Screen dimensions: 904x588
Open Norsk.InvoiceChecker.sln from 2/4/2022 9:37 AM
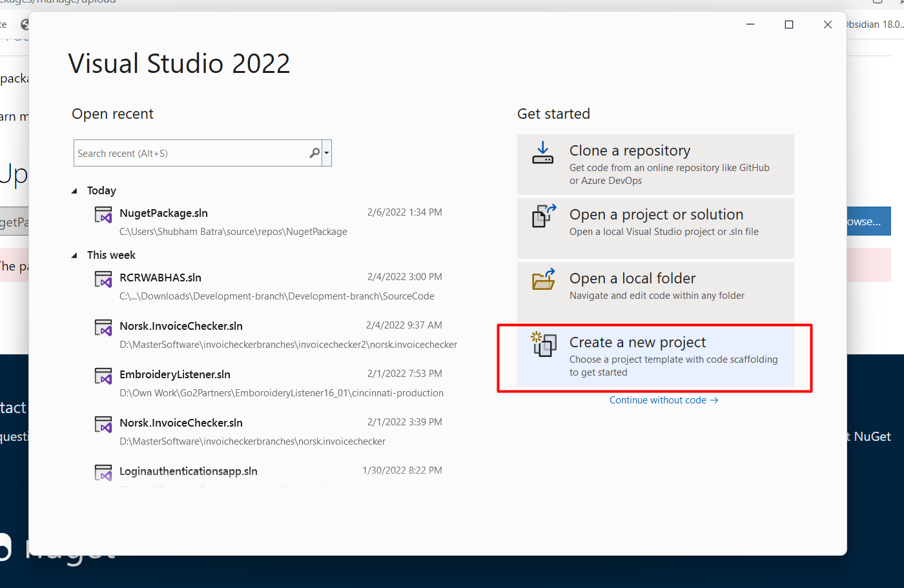coord(275,335)
